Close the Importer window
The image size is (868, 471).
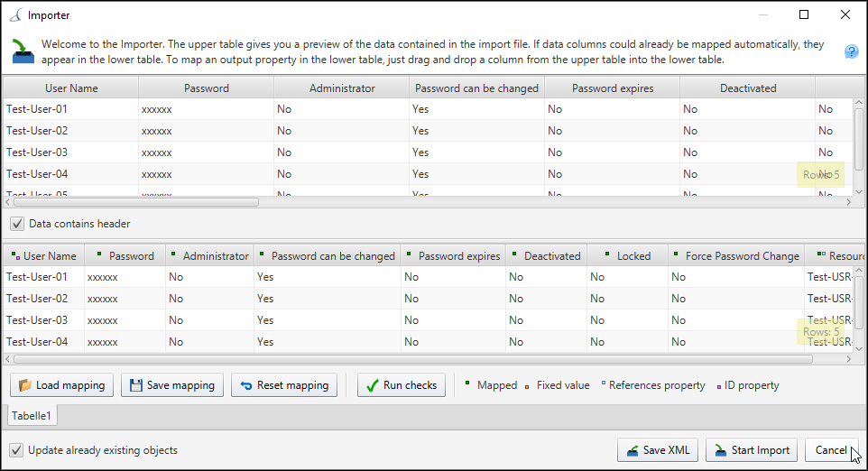point(845,15)
